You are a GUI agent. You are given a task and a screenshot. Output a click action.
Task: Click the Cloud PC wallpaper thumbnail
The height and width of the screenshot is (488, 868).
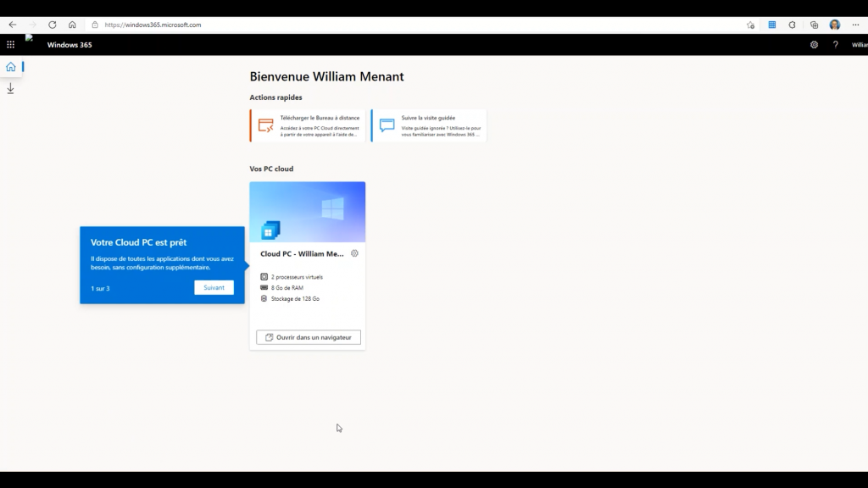tap(307, 212)
